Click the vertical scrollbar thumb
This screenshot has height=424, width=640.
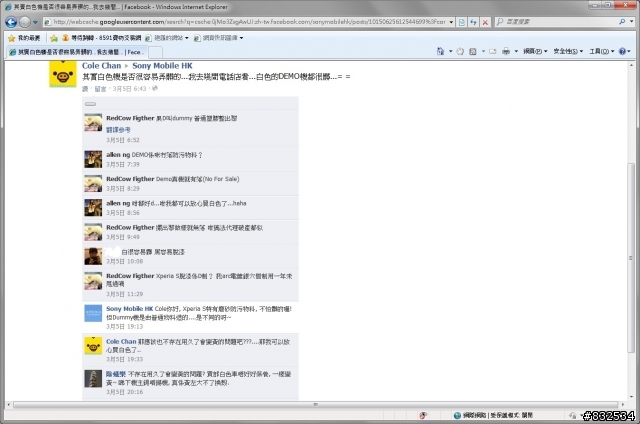(631, 257)
